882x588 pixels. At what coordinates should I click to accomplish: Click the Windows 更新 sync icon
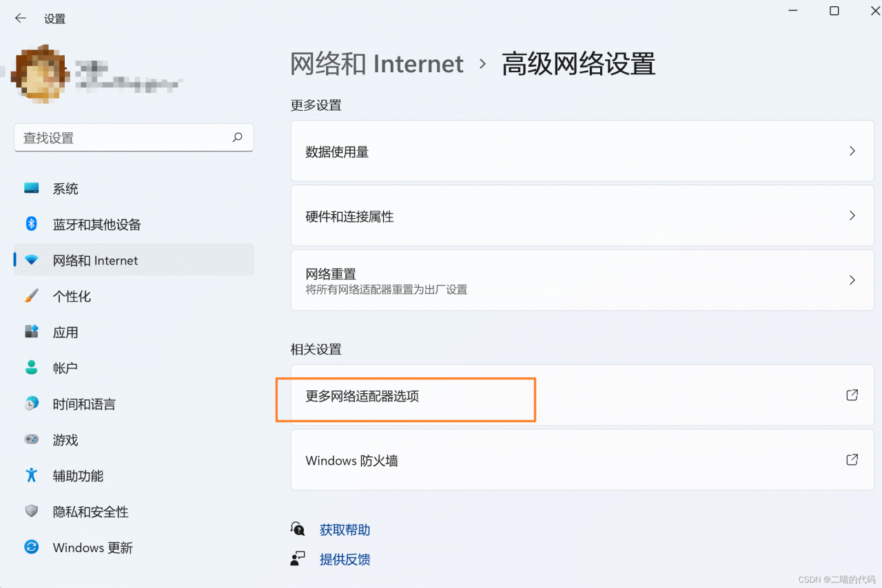pyautogui.click(x=32, y=547)
